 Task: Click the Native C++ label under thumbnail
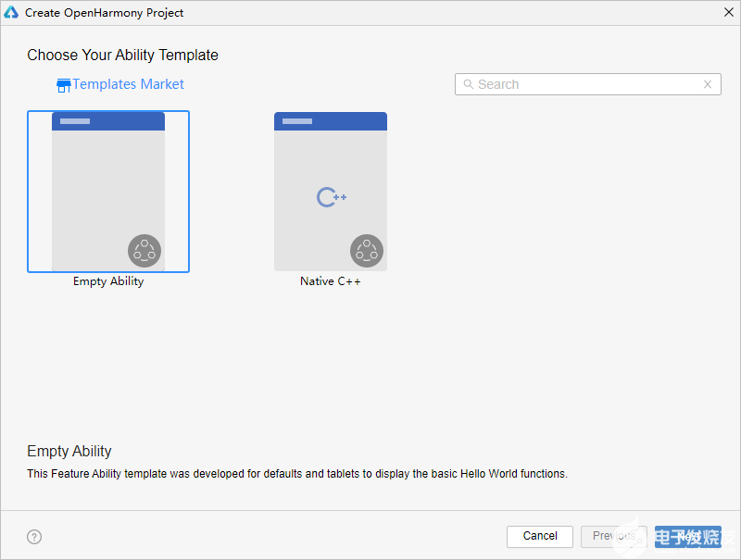click(x=331, y=281)
